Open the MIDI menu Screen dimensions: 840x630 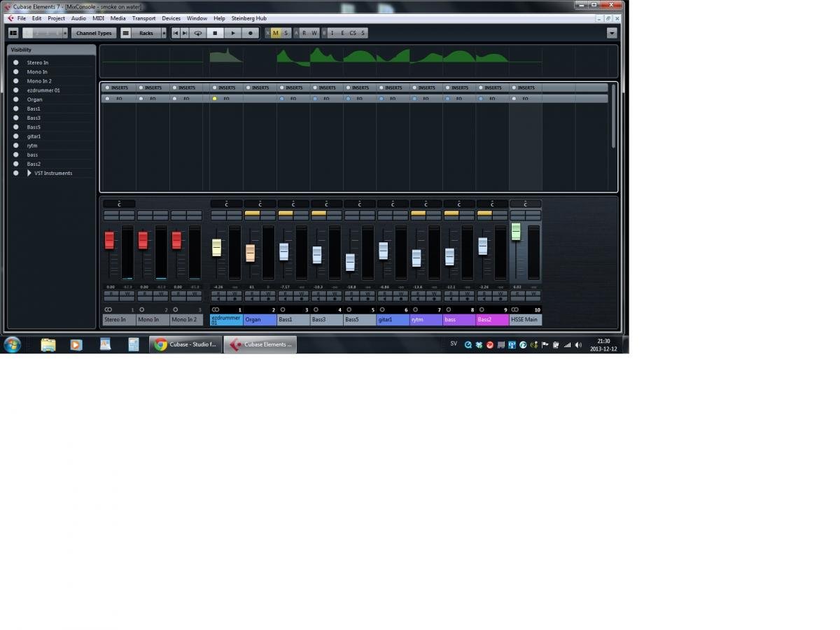pyautogui.click(x=98, y=18)
